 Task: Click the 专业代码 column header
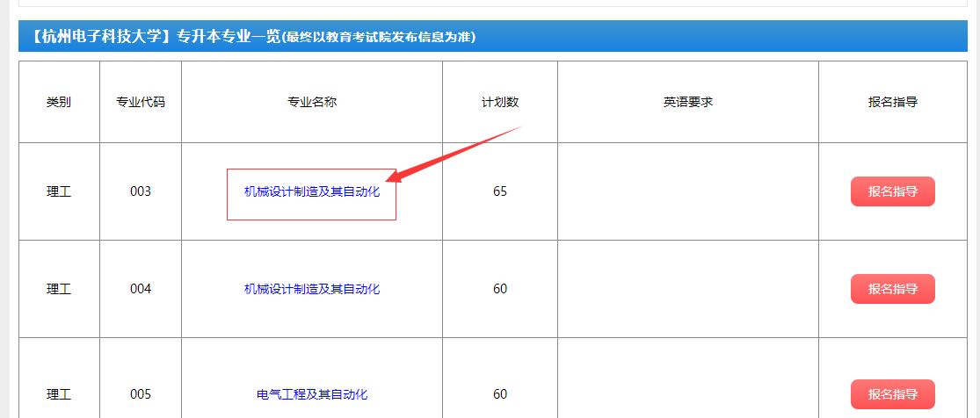[141, 102]
